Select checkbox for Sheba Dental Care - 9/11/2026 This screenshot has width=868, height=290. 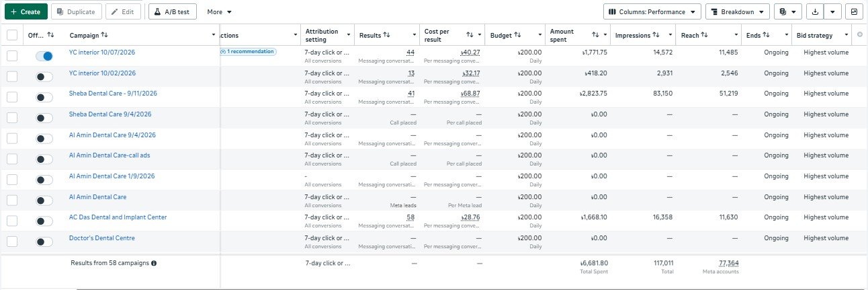[12, 97]
